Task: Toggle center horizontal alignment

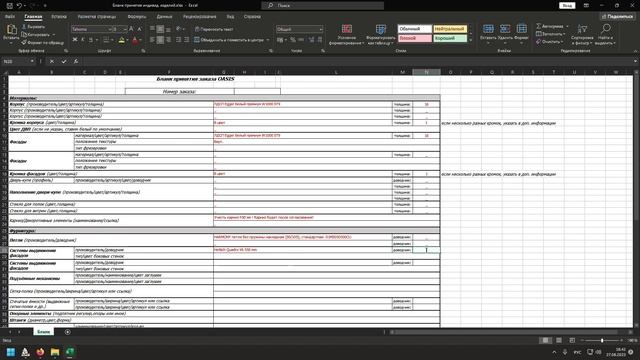Action: (160, 40)
